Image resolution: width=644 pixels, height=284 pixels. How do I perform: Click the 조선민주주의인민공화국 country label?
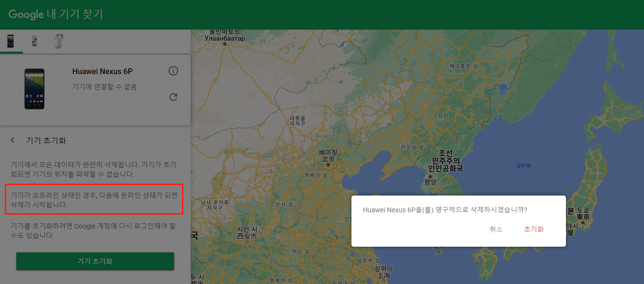click(x=445, y=161)
